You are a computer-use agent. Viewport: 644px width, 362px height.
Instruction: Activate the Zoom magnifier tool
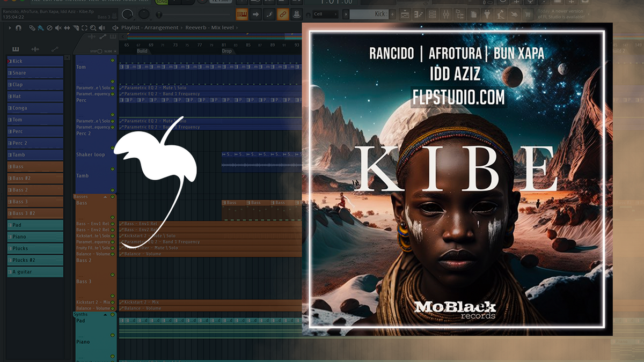pyautogui.click(x=93, y=27)
